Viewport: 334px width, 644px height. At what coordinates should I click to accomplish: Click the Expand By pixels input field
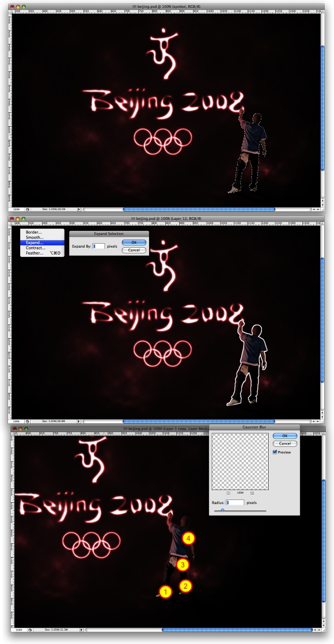pos(98,246)
